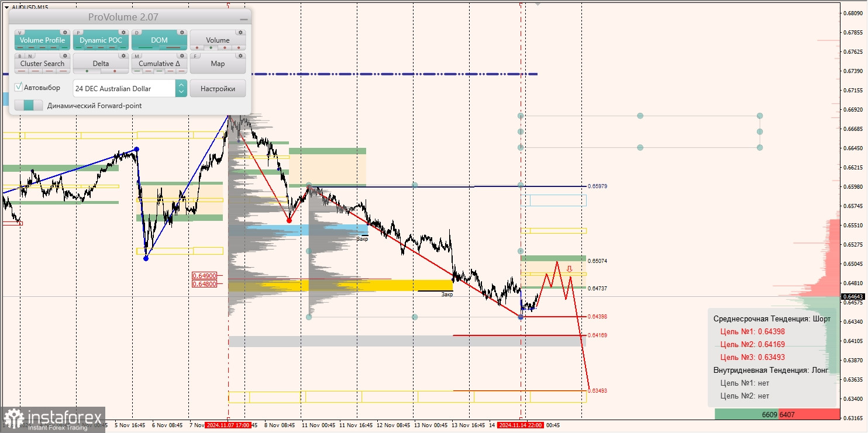868x433 pixels.
Task: Click the dropdown's teal up/down arrows
Action: [181, 88]
